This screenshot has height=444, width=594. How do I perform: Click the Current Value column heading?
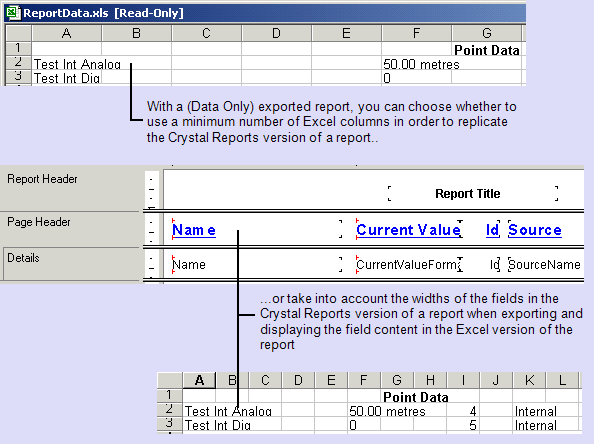pos(408,230)
